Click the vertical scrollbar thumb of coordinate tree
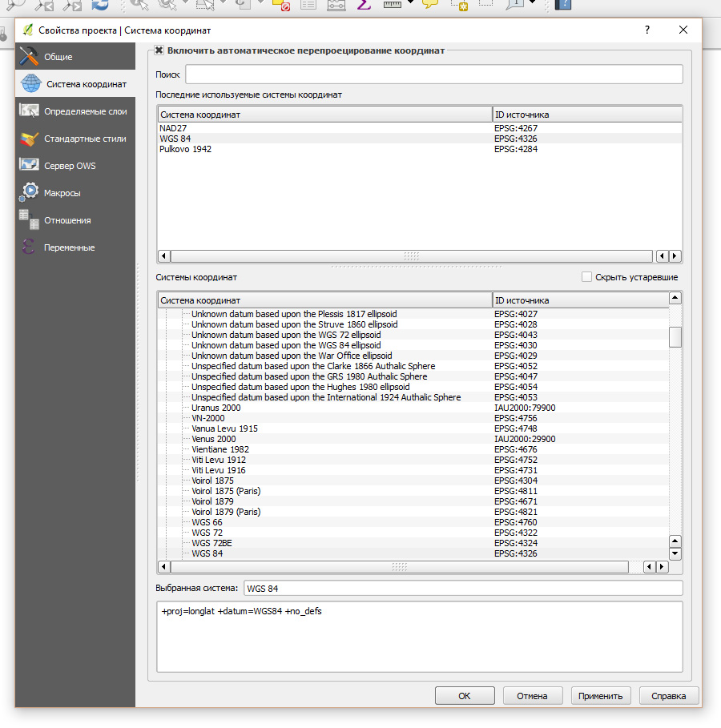The height and width of the screenshot is (728, 721). (x=675, y=336)
